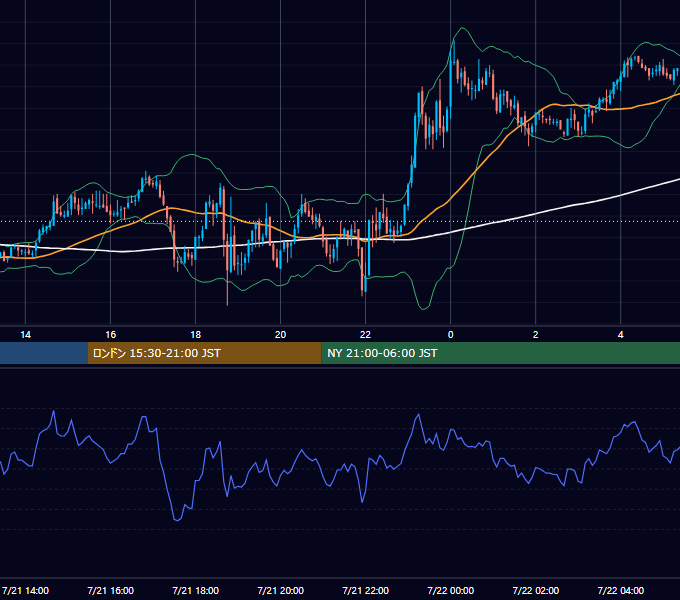Click the 7/22 00:00 date label
680x600 pixels.
pyautogui.click(x=451, y=590)
